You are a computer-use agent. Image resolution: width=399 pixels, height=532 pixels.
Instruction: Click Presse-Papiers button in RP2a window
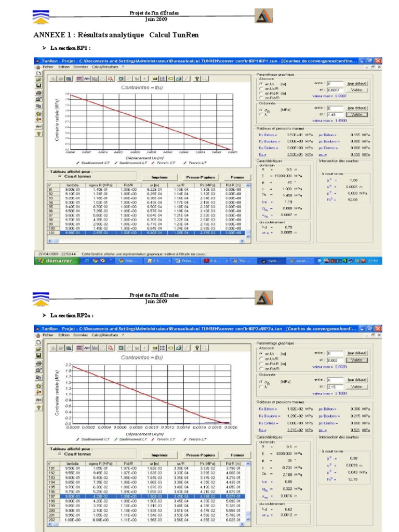click(x=201, y=455)
